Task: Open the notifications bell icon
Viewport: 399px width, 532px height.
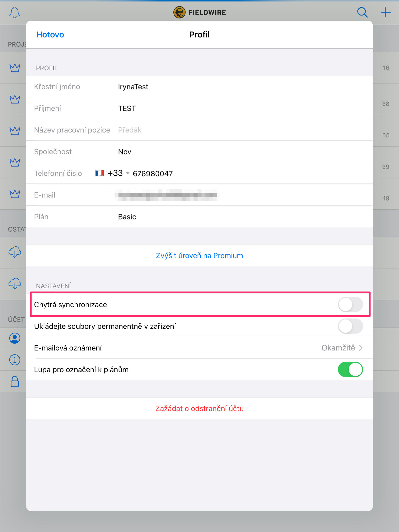Action: (15, 12)
